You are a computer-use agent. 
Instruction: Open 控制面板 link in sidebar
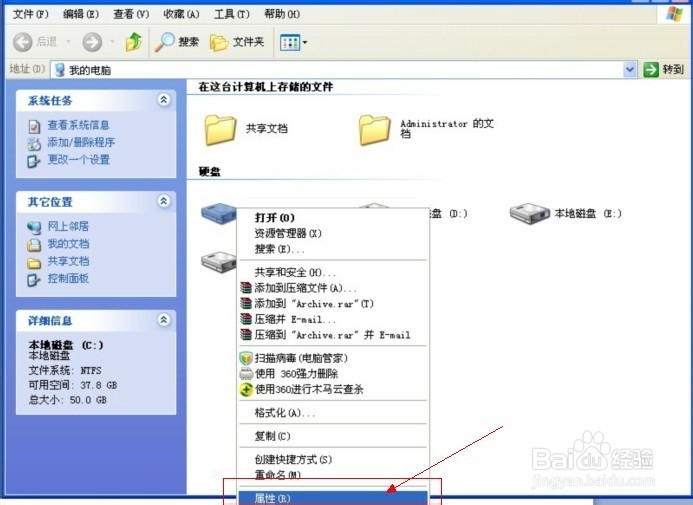[68, 278]
